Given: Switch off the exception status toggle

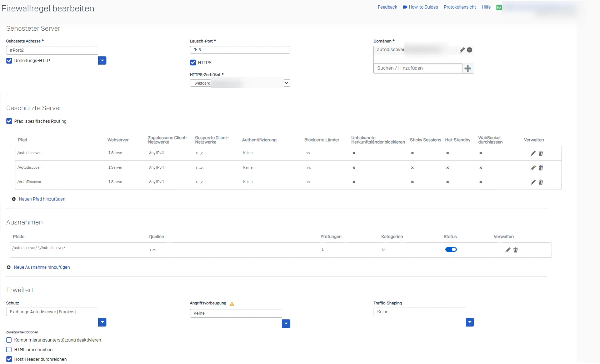Looking at the screenshot, I should coord(451,249).
